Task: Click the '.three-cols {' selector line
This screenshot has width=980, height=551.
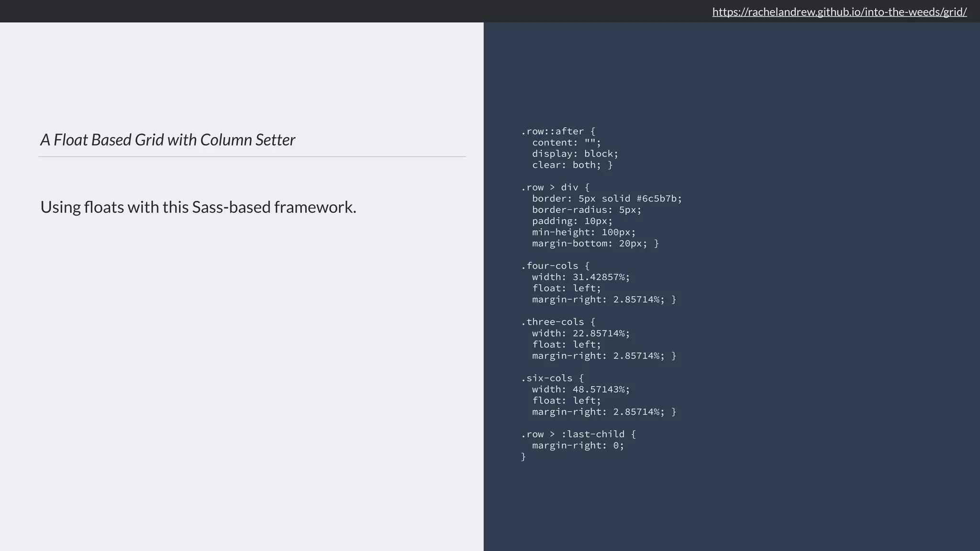Action: (558, 322)
